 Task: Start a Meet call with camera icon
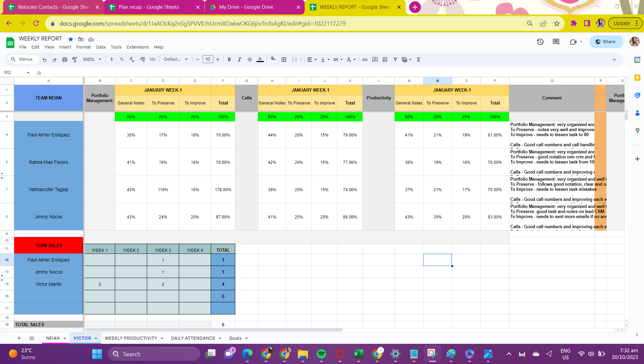(573, 42)
